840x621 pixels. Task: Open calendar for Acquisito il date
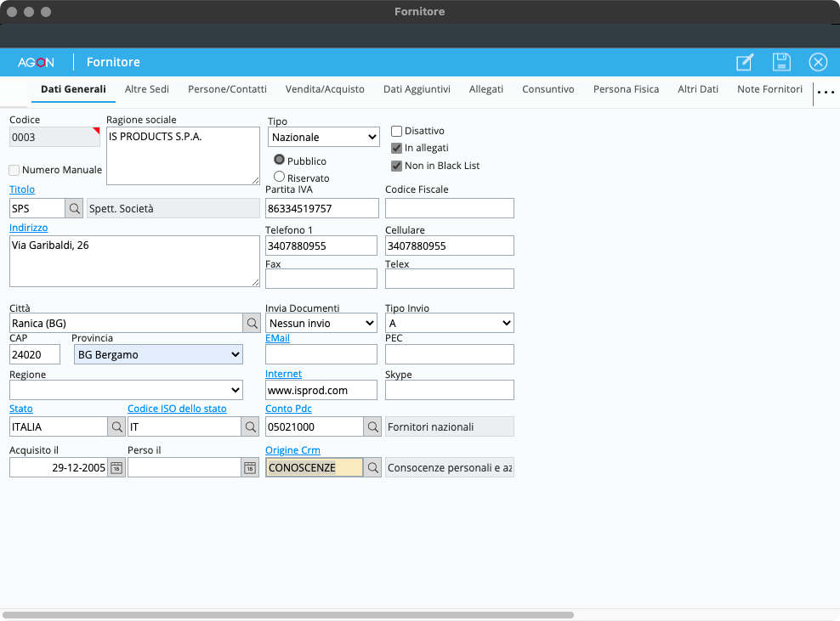point(117,467)
